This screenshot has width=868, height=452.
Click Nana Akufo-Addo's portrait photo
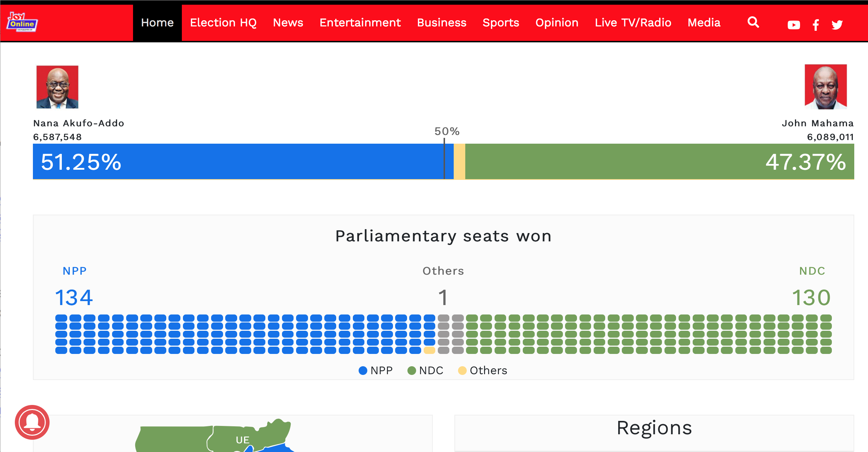point(57,87)
